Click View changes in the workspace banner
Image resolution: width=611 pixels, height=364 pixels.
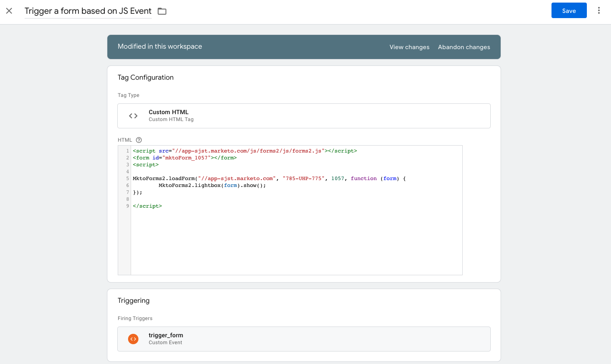[x=410, y=47]
